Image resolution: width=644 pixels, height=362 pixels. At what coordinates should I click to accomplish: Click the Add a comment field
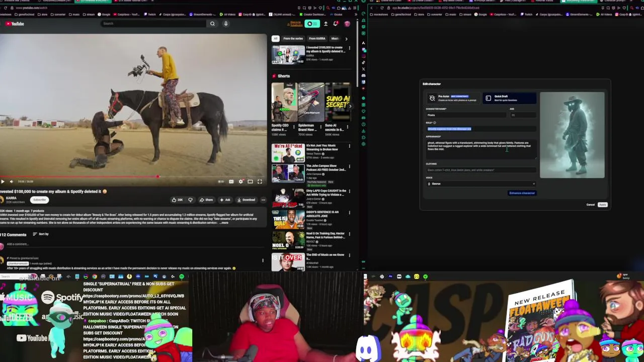136,244
